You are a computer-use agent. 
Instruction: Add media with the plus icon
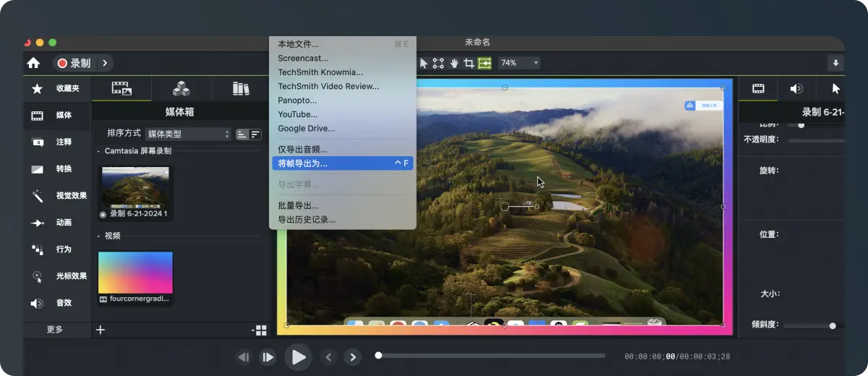[101, 330]
